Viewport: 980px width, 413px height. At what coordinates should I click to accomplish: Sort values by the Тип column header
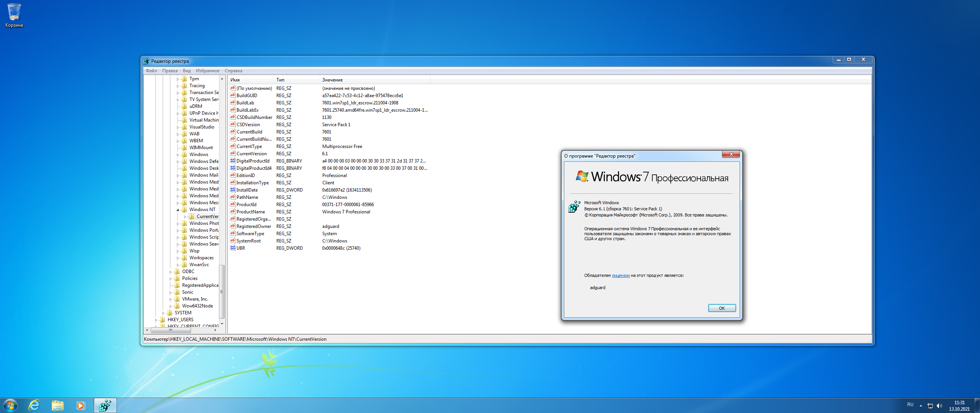pyautogui.click(x=297, y=80)
